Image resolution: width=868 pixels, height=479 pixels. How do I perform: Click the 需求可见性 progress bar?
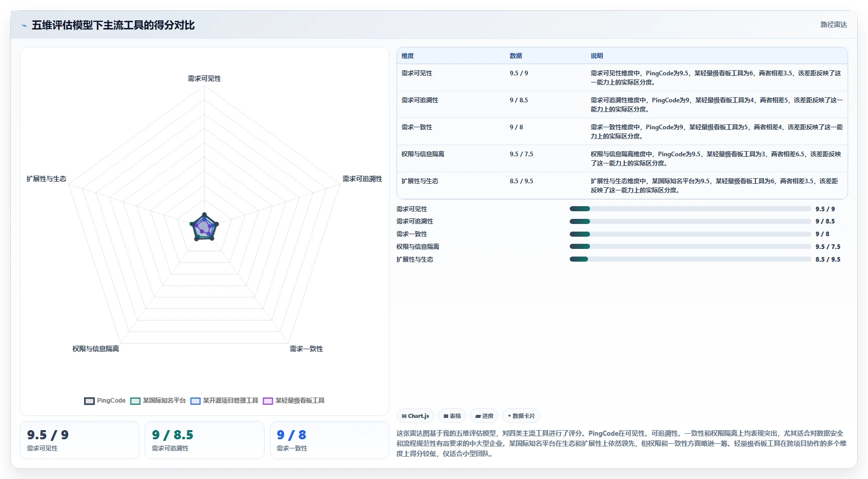coord(690,209)
